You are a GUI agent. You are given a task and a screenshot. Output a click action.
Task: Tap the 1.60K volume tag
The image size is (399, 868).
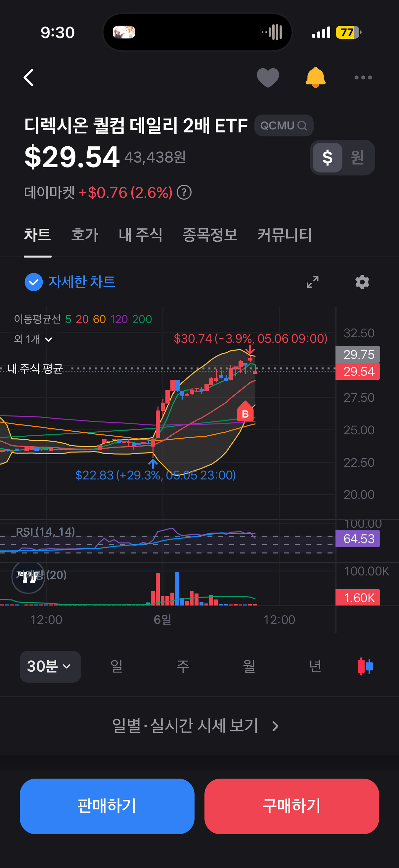click(x=358, y=598)
